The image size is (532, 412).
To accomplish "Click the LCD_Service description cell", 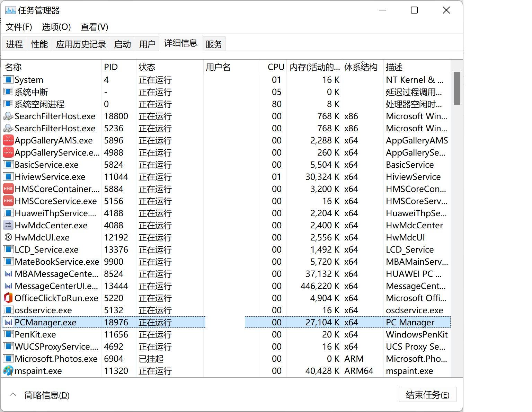I will pyautogui.click(x=410, y=249).
